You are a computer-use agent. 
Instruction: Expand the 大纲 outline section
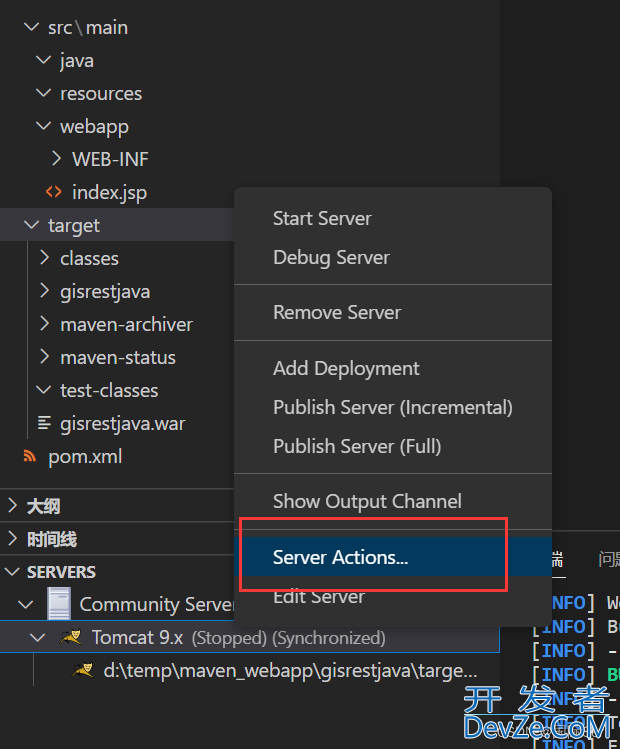pyautogui.click(x=13, y=505)
